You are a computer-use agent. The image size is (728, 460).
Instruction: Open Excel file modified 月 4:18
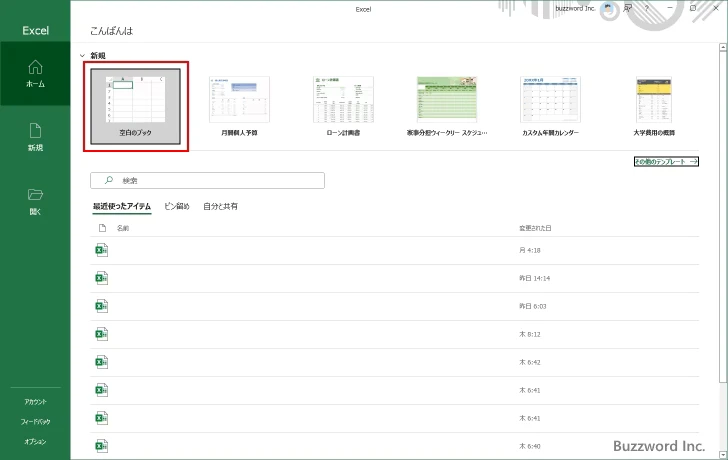click(x=395, y=251)
